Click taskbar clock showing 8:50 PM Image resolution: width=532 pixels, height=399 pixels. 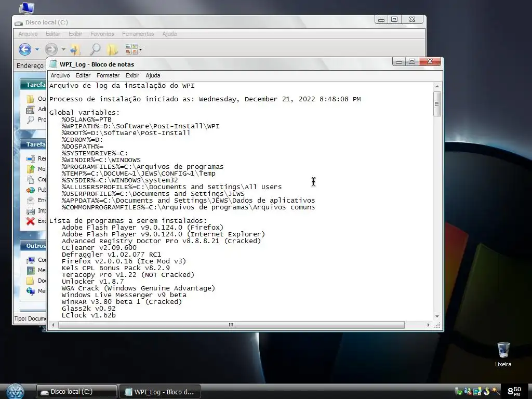(x=514, y=391)
